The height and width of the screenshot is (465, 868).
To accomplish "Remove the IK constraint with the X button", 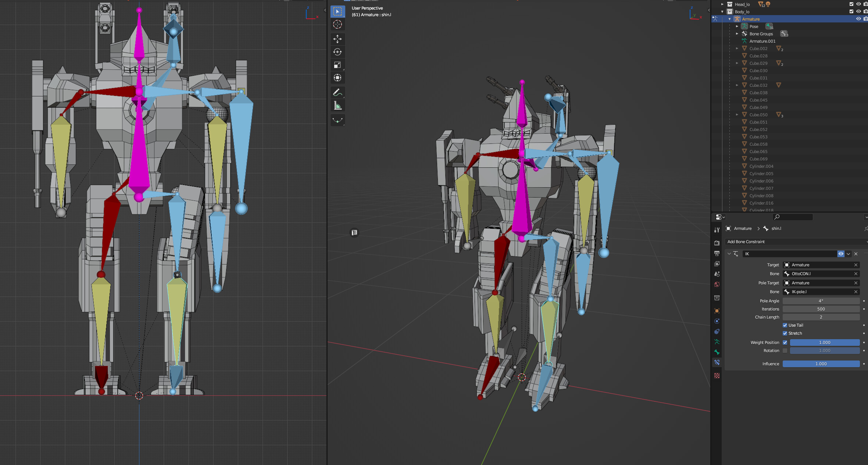I will pos(856,254).
